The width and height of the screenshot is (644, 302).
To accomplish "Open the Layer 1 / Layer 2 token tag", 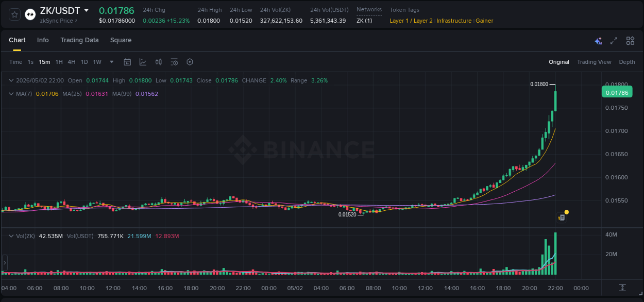I will tap(411, 21).
